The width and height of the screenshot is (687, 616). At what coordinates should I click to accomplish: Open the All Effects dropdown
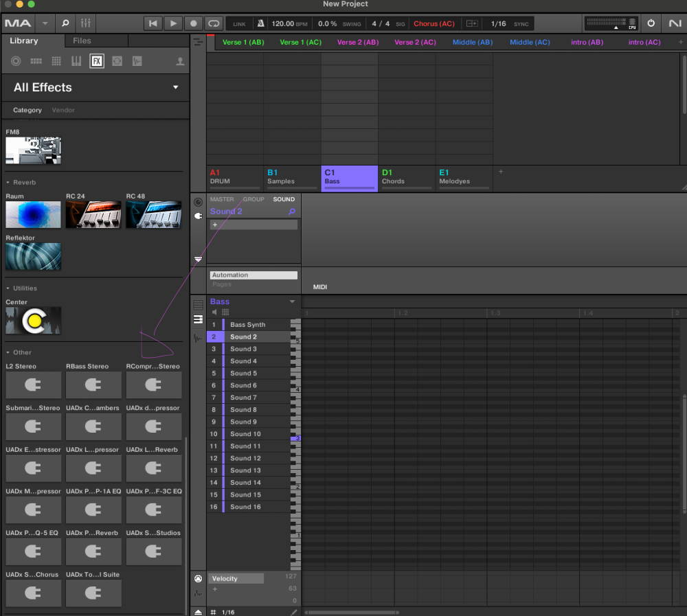pos(175,87)
